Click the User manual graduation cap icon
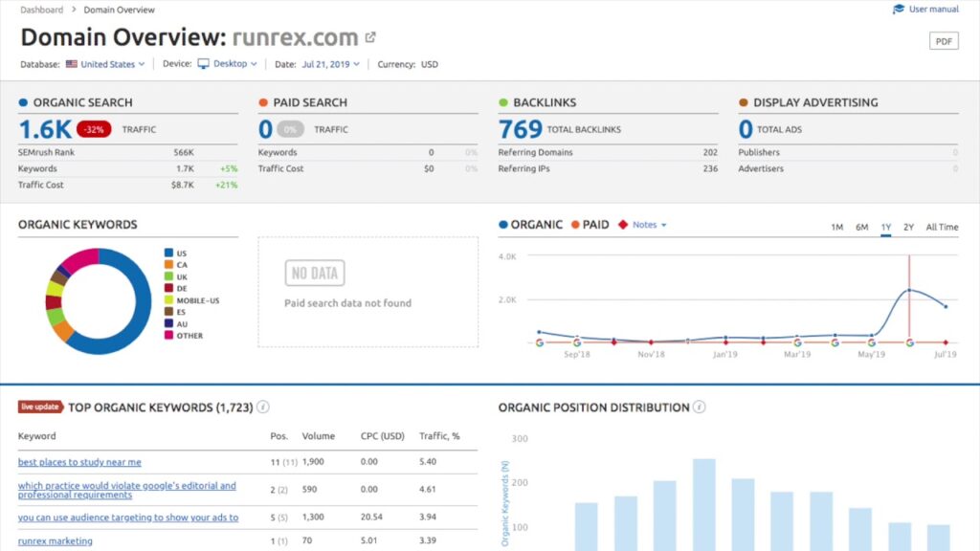The width and height of the screenshot is (980, 551). [x=898, y=9]
